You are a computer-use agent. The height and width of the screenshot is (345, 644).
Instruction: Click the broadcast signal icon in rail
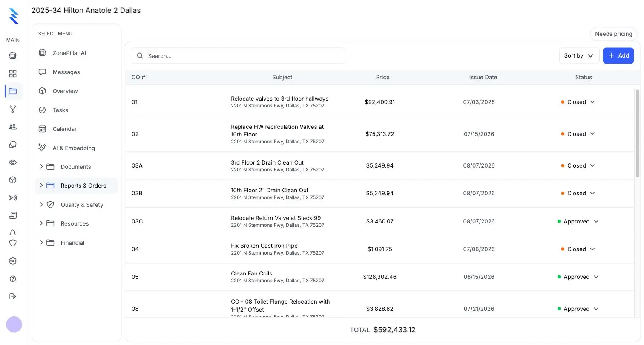(13, 198)
